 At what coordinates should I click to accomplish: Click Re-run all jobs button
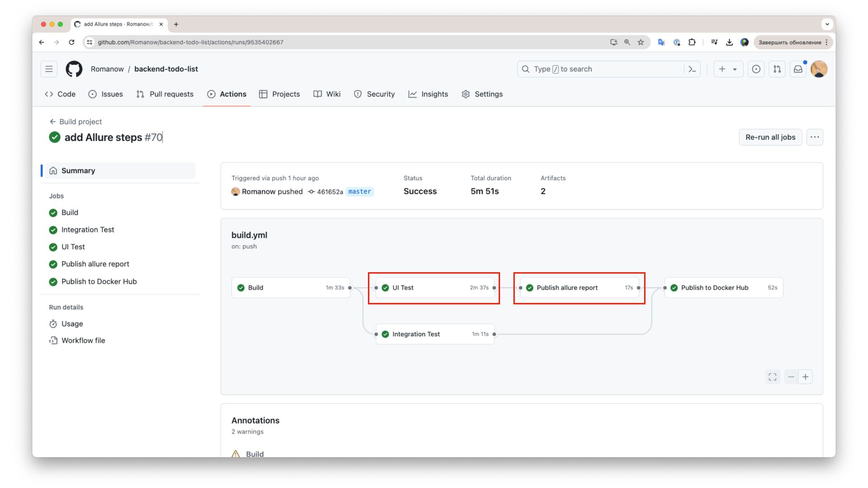(770, 137)
